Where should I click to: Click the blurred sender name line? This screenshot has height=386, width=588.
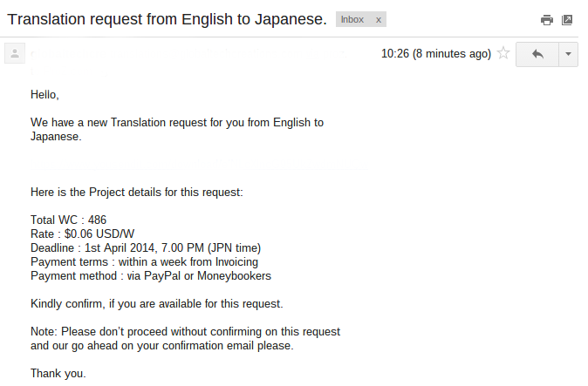[x=189, y=54]
